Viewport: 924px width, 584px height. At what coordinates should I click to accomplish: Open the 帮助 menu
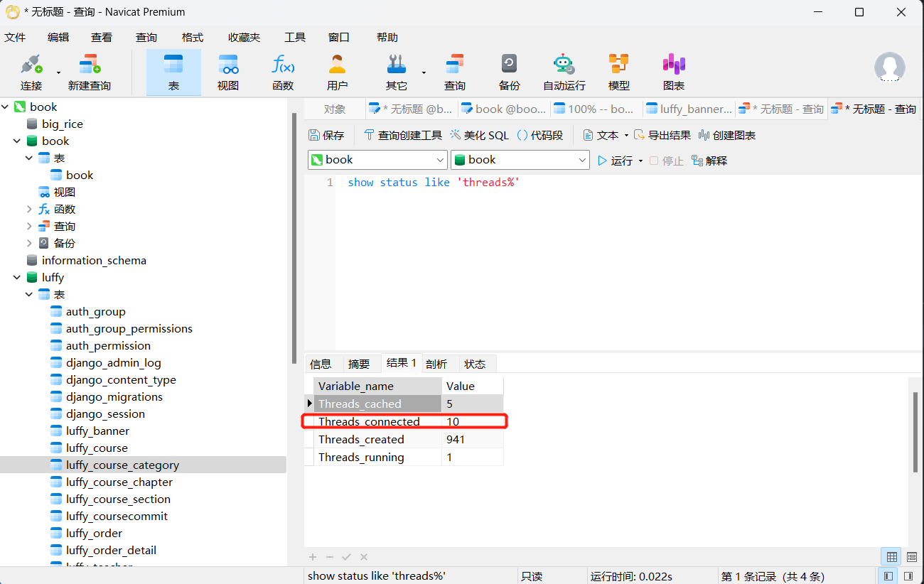tap(387, 38)
